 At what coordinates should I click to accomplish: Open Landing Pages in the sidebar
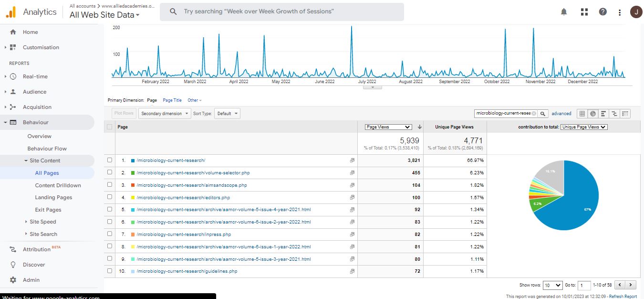click(53, 197)
